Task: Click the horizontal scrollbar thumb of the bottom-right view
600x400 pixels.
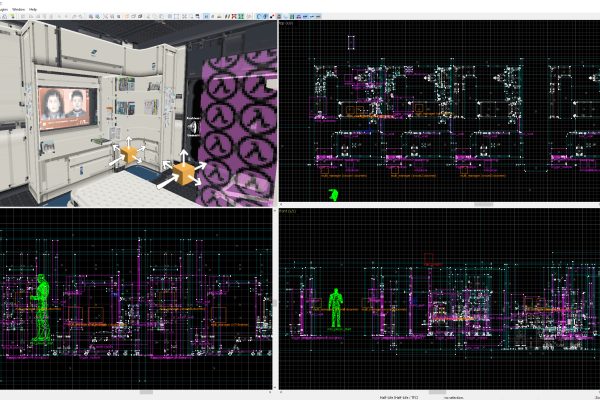Action: (437, 392)
